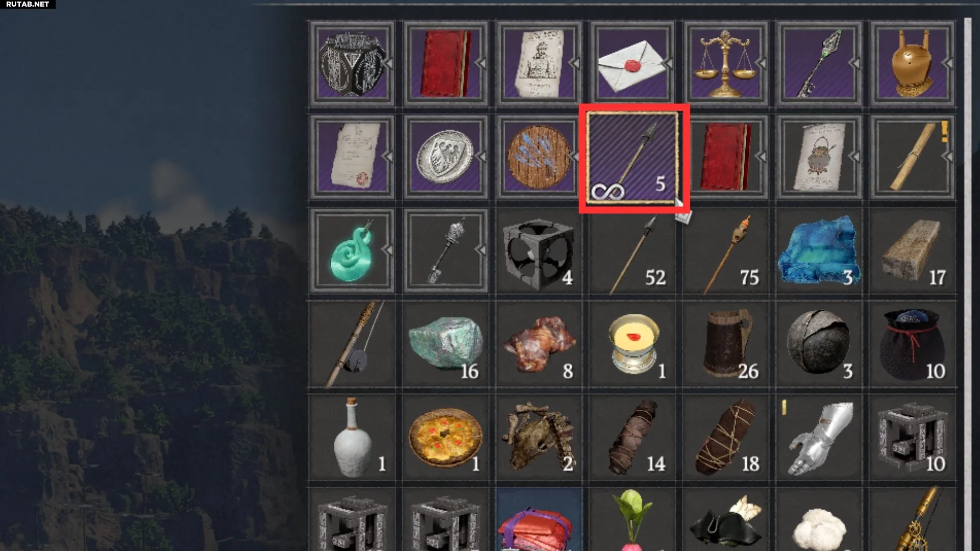Choose the silver eagle coin

(x=446, y=157)
